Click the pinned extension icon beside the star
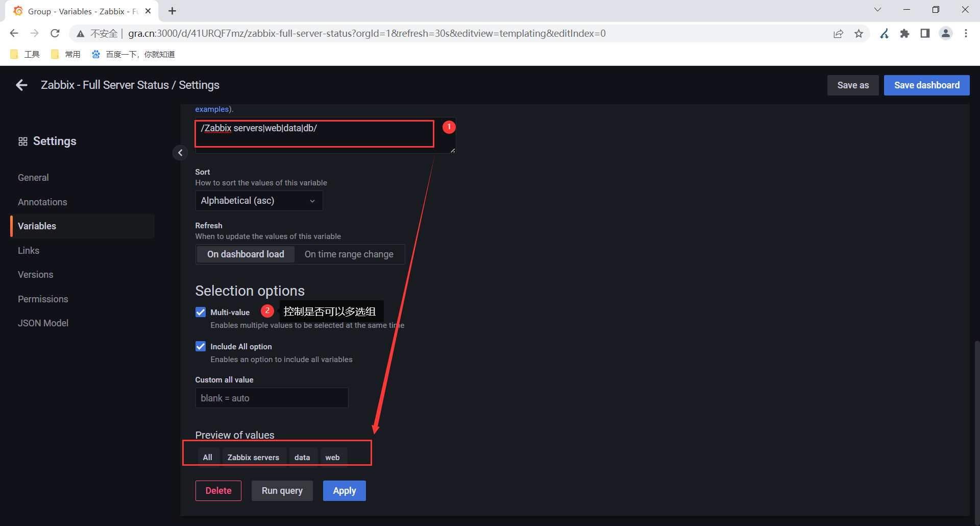 click(x=885, y=34)
